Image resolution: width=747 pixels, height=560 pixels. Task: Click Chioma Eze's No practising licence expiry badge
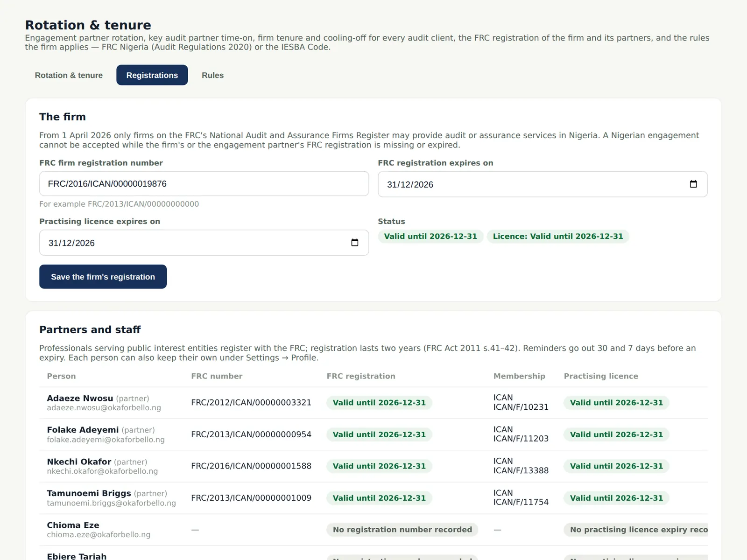[x=636, y=530]
